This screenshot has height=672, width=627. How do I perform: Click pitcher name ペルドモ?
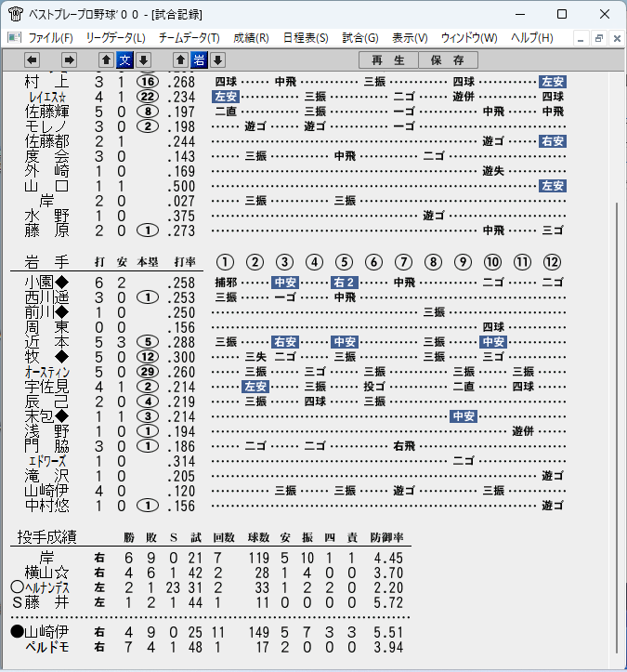(x=46, y=647)
